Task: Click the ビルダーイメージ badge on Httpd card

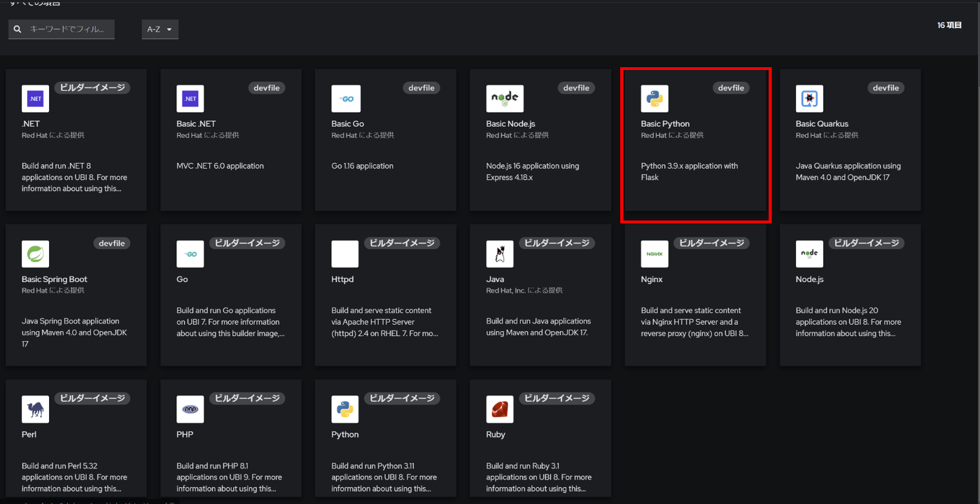Action: point(402,243)
